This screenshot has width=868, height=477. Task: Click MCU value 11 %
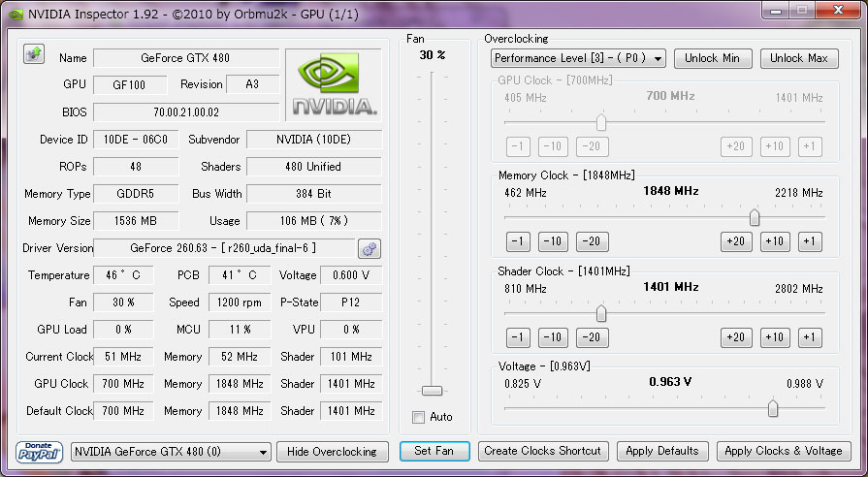[x=240, y=330]
